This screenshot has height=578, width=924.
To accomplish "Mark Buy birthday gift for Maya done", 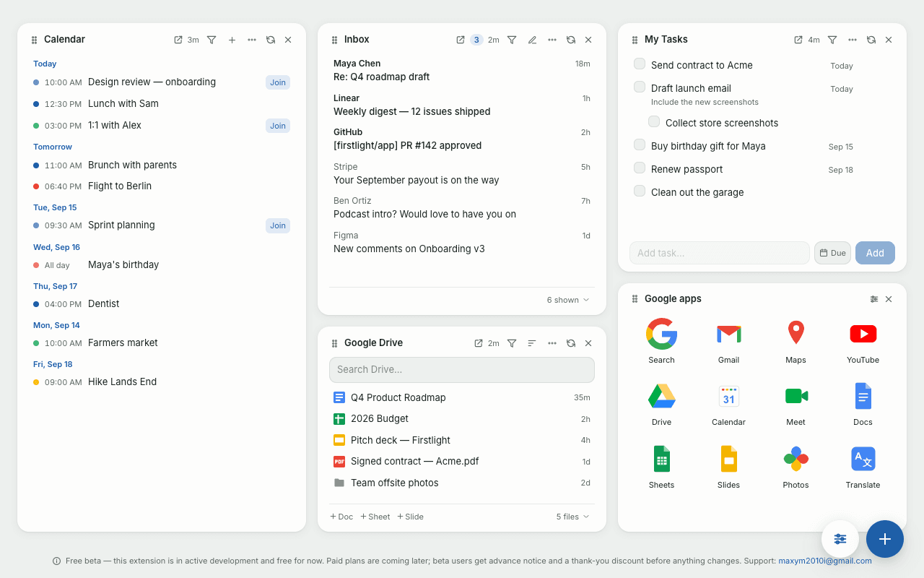I will click(x=640, y=145).
